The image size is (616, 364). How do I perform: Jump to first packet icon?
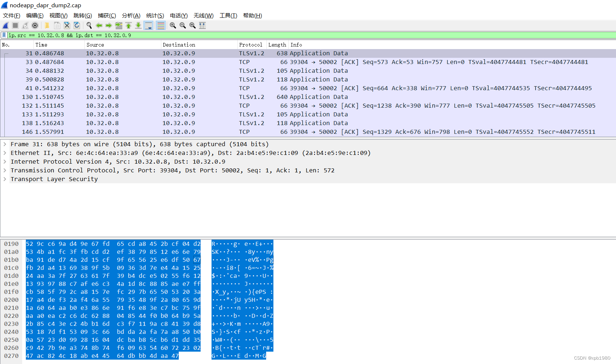(x=129, y=25)
